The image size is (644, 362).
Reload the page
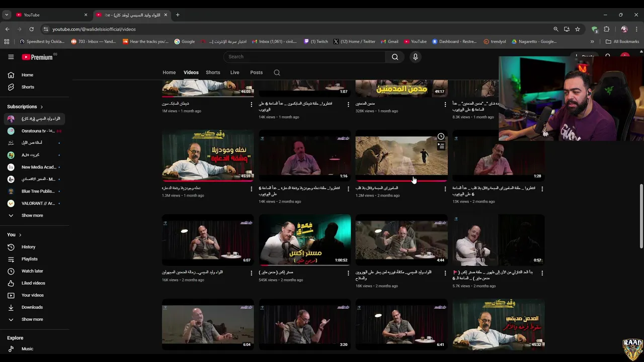(x=31, y=29)
